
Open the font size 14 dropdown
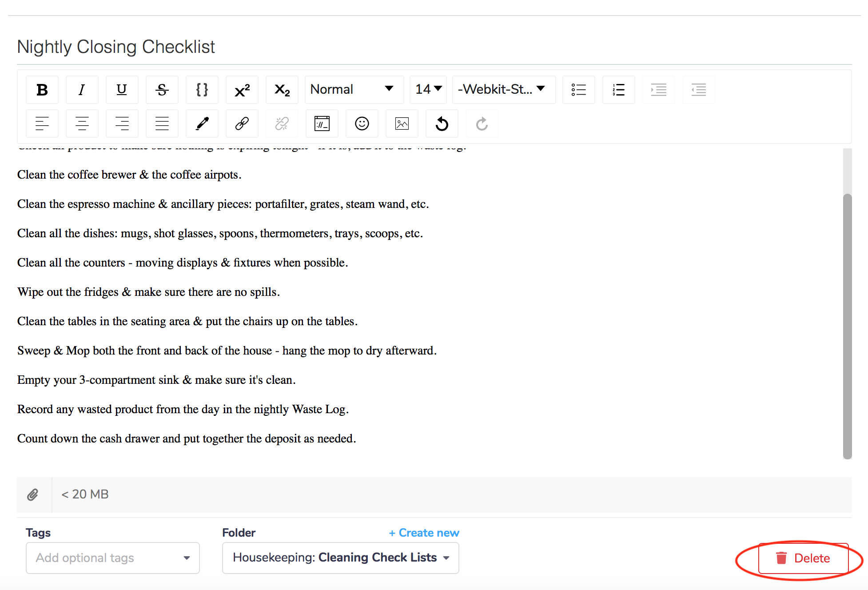[x=428, y=90]
